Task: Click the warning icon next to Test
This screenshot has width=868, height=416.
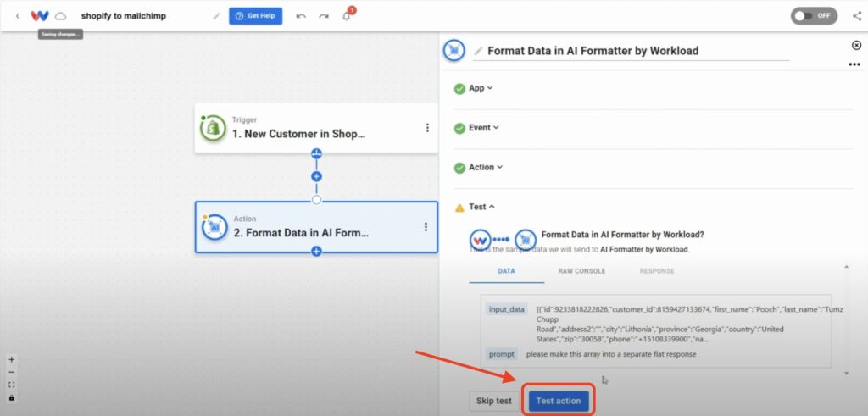Action: point(459,208)
